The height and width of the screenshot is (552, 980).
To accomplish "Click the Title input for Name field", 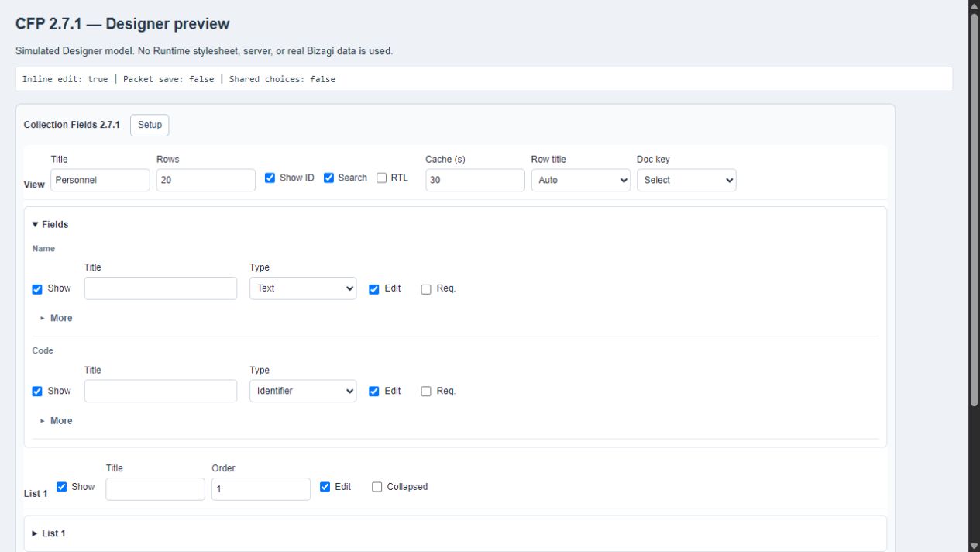I will (x=160, y=288).
